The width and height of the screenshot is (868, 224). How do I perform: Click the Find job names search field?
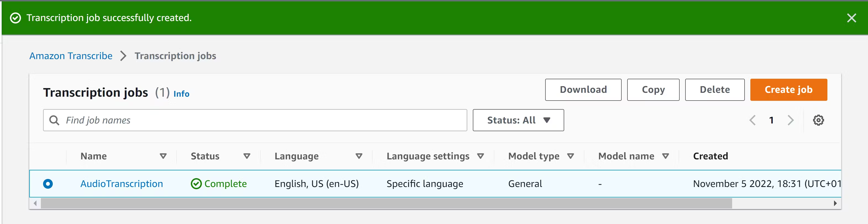pyautogui.click(x=263, y=120)
